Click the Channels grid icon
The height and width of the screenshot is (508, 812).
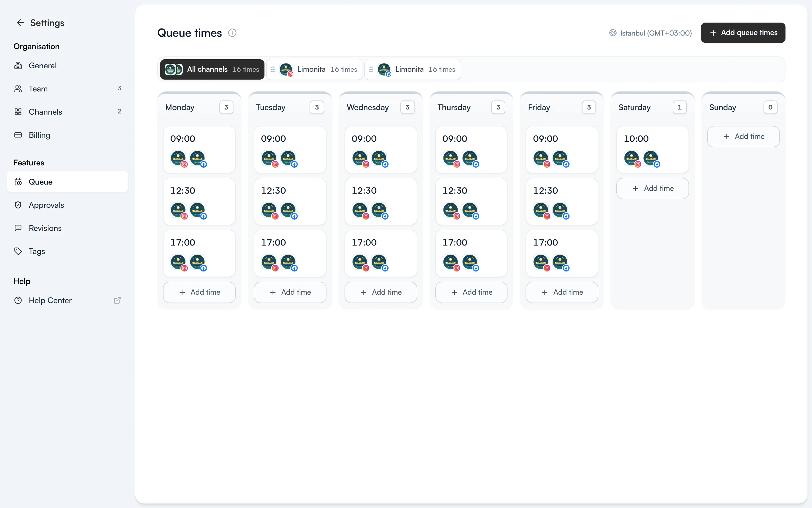[x=18, y=112]
